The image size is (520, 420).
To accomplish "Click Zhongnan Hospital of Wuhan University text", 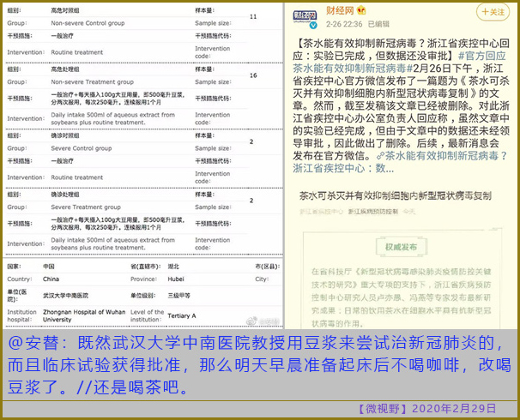I will coord(84,315).
